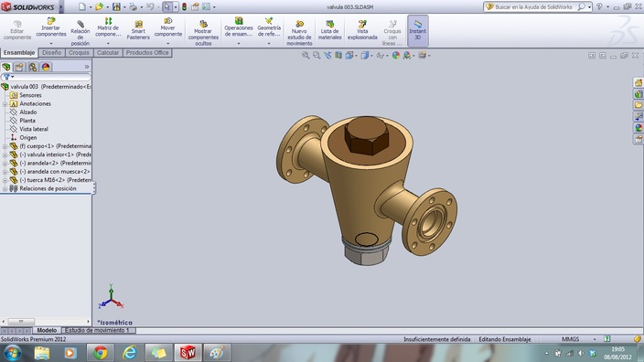Click the Insertar componentes tool
Image resolution: width=644 pixels, height=362 pixels.
(x=51, y=27)
